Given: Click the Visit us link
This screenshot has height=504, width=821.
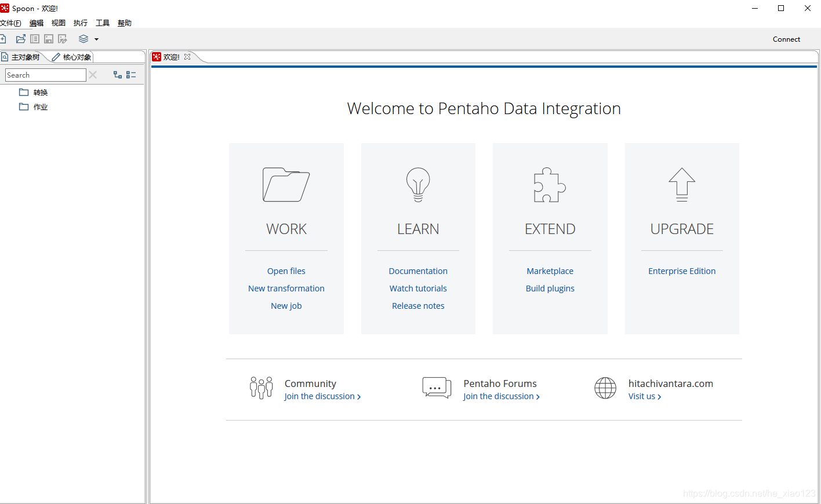Looking at the screenshot, I should 645,396.
